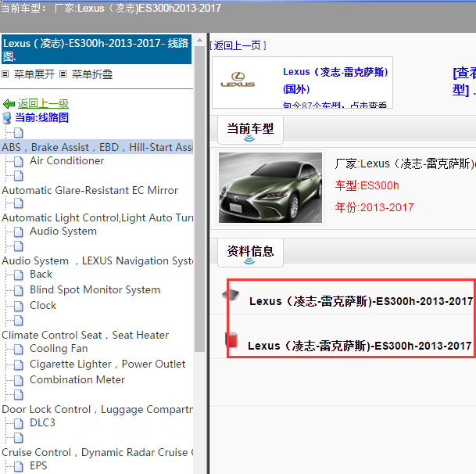476x474 pixels.
Task: Select 菜单展开 to expand all menus
Action: point(34,74)
